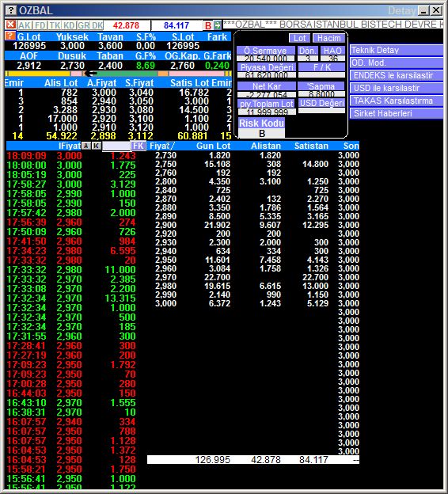Select the FD toolbar button

[40, 25]
